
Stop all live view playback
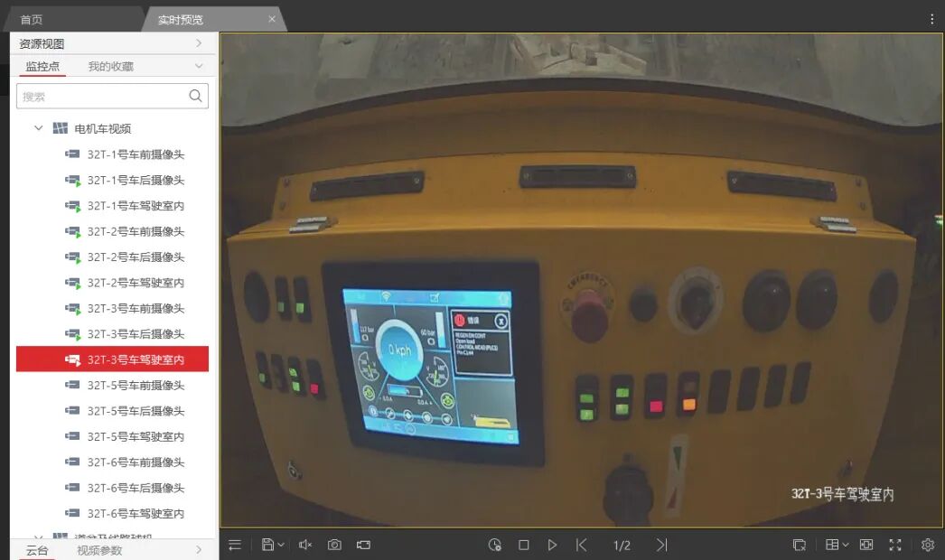(x=523, y=545)
